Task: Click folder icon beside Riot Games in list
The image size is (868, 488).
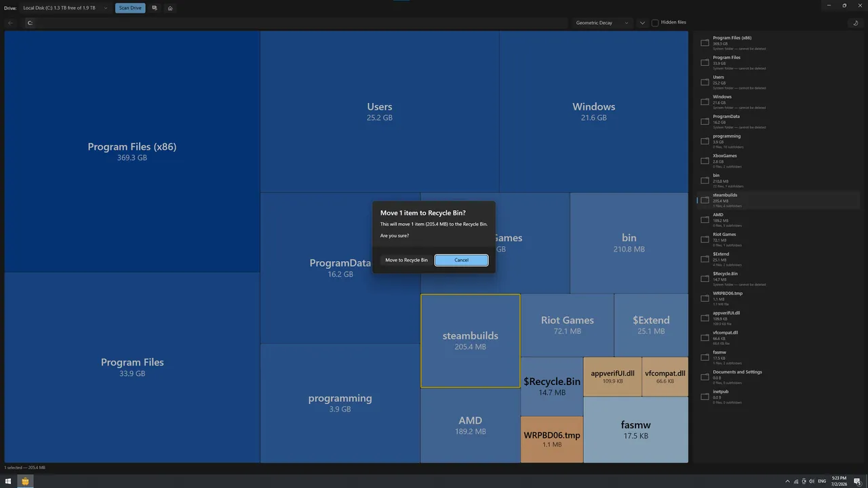Action: tap(705, 239)
